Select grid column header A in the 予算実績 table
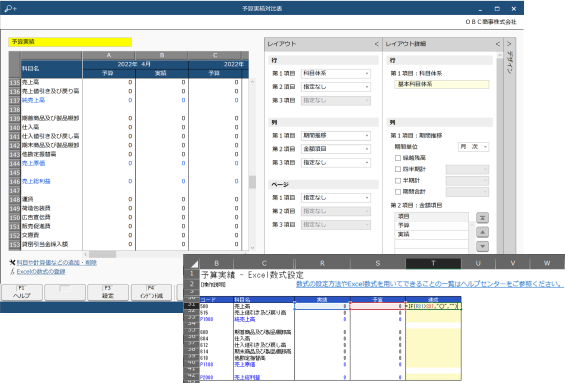Viewport: 565px width, 383px height. point(109,55)
